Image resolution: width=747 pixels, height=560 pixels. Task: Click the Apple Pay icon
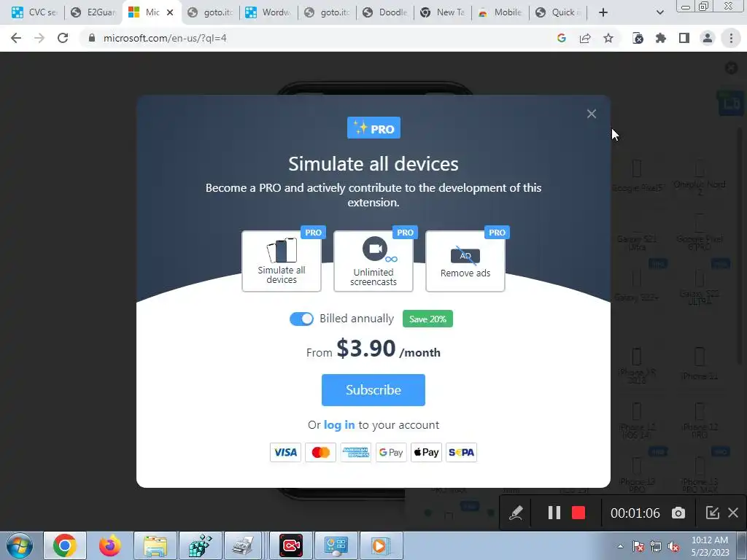click(x=426, y=452)
